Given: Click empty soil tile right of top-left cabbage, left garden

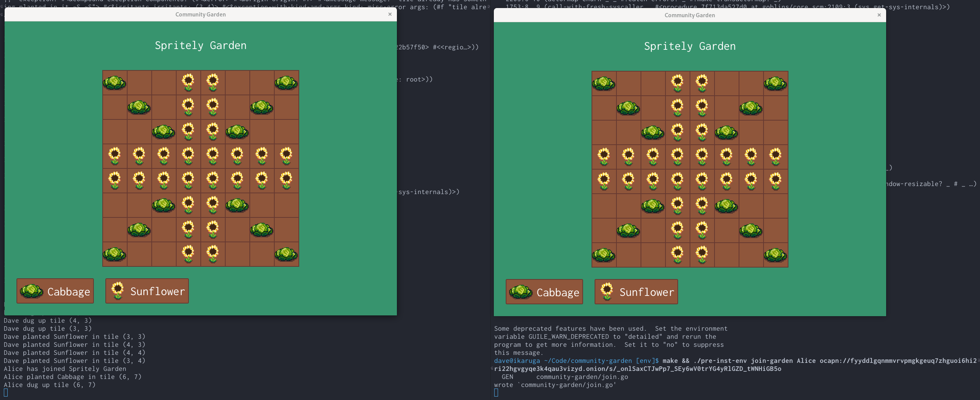Looking at the screenshot, I should pos(139,83).
